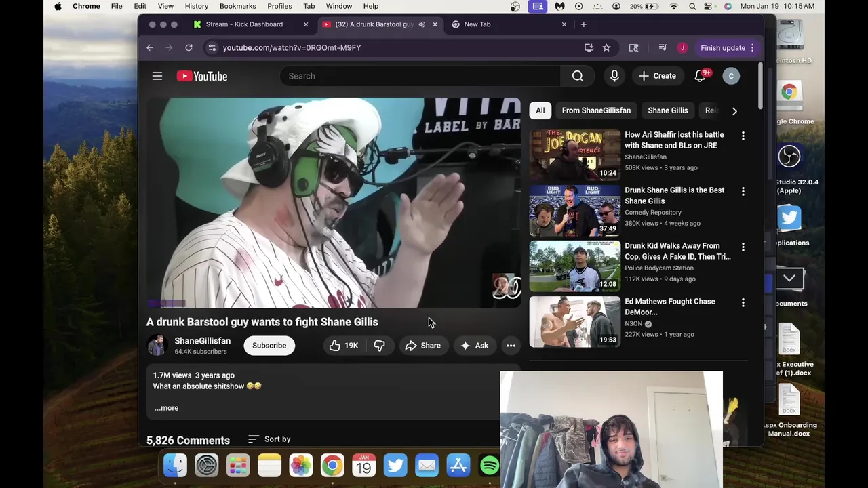Viewport: 868px width, 488px height.
Task: Open options for Ari Shaffir video
Action: (x=743, y=136)
